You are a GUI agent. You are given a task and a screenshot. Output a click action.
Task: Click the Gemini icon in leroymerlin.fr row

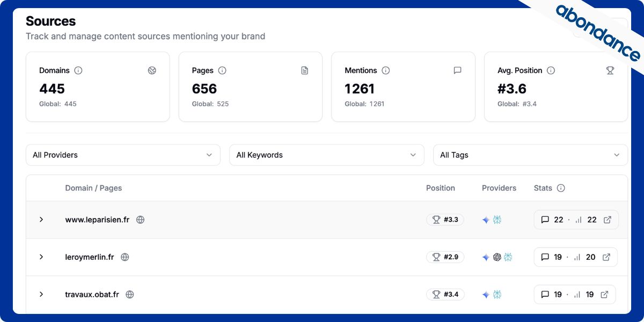coord(486,258)
